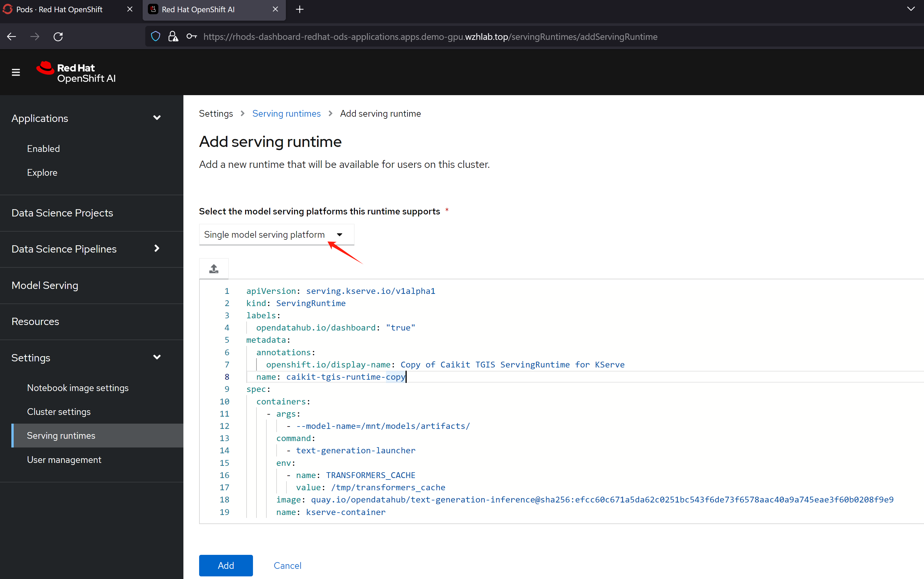The image size is (924, 579).
Task: Open the list all tabs chevron
Action: click(911, 9)
